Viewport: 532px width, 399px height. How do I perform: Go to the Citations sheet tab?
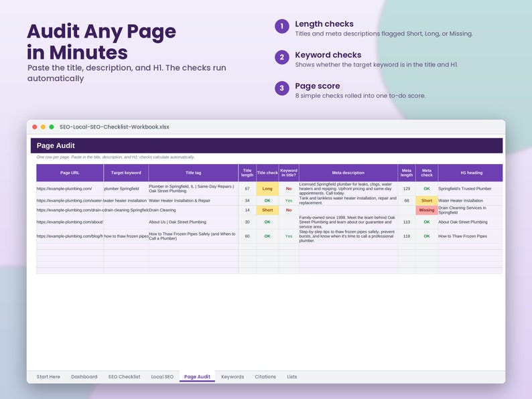point(265,377)
